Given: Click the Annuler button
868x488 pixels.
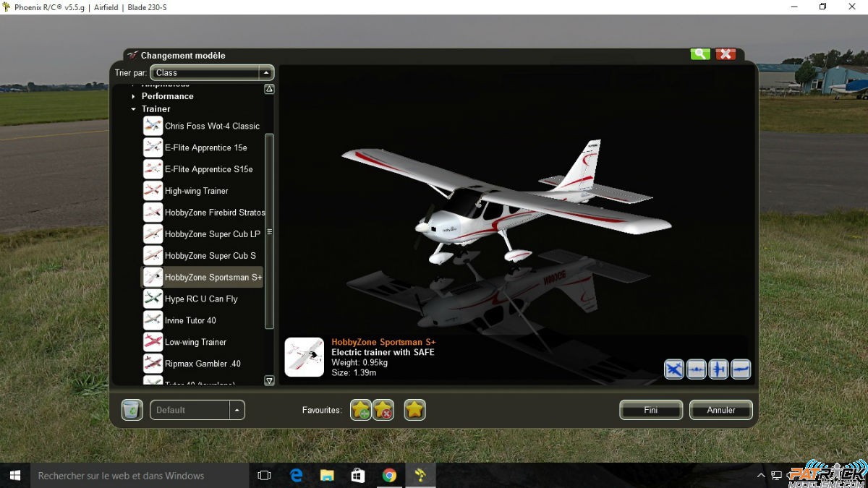Looking at the screenshot, I should pyautogui.click(x=720, y=409).
